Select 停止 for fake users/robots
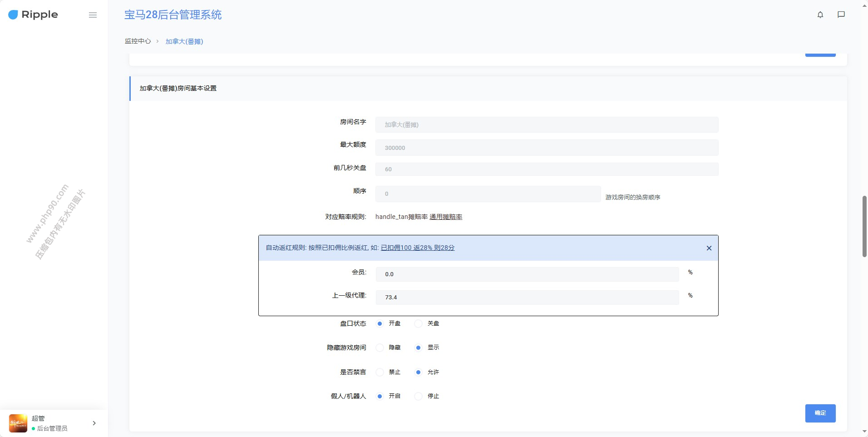The width and height of the screenshot is (868, 437). tap(419, 396)
